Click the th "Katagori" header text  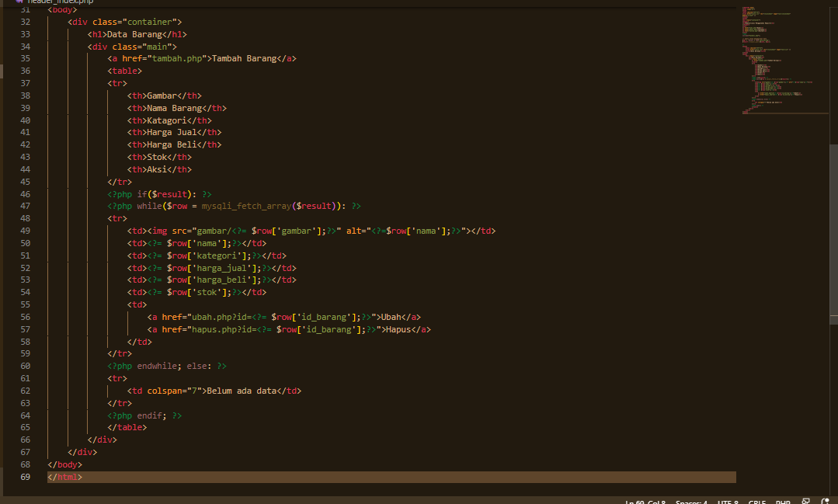[167, 120]
